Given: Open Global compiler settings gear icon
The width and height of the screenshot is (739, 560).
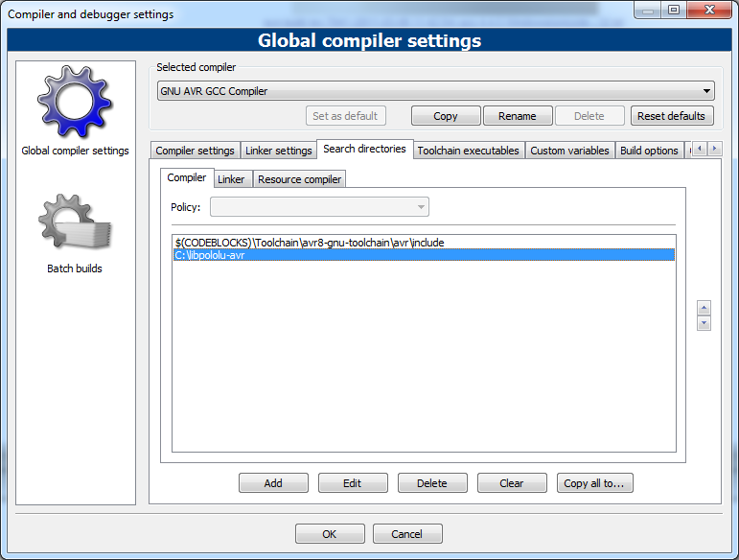Looking at the screenshot, I should [75, 102].
